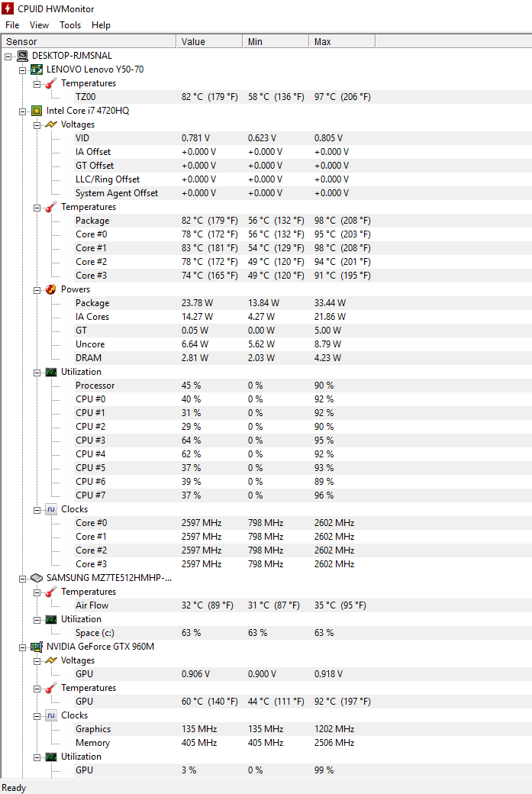532x794 pixels.
Task: Open the View menu
Action: coord(39,24)
